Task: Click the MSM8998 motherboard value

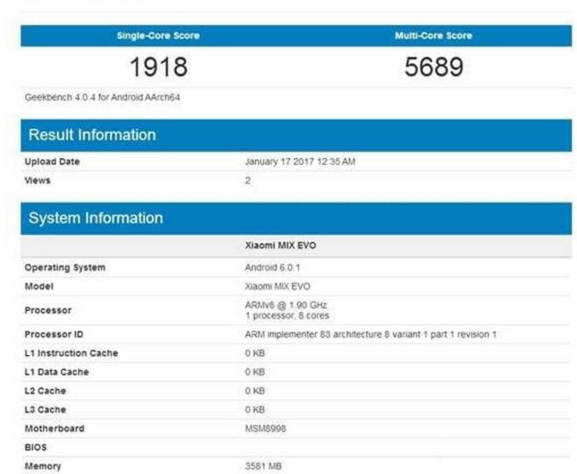Action: [265, 429]
